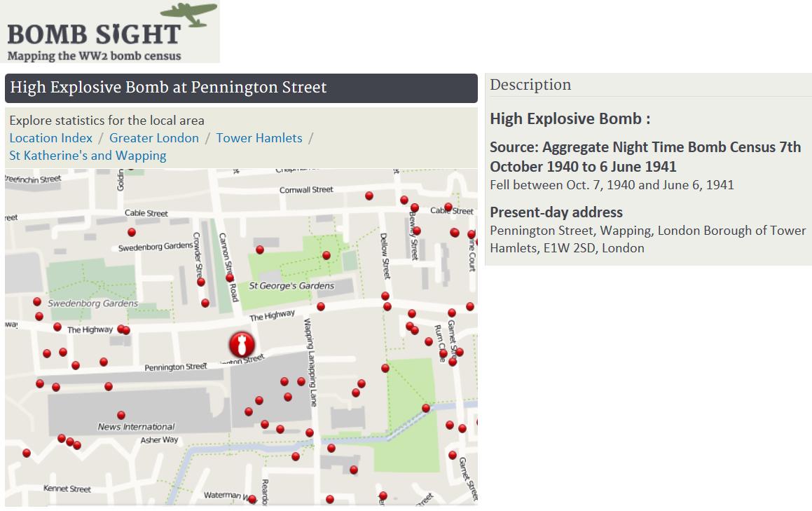The height and width of the screenshot is (511, 812).
Task: Open the Location Index link
Action: click(x=50, y=138)
